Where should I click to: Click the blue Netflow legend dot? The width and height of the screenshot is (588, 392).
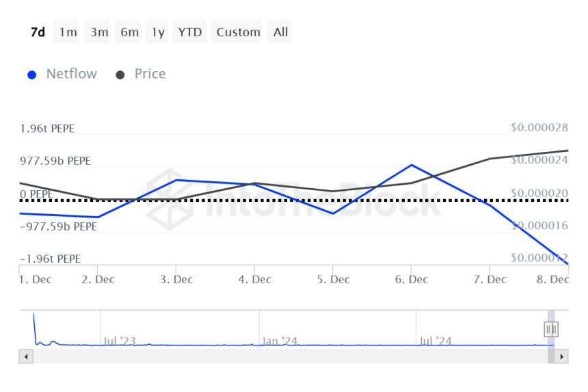(31, 75)
